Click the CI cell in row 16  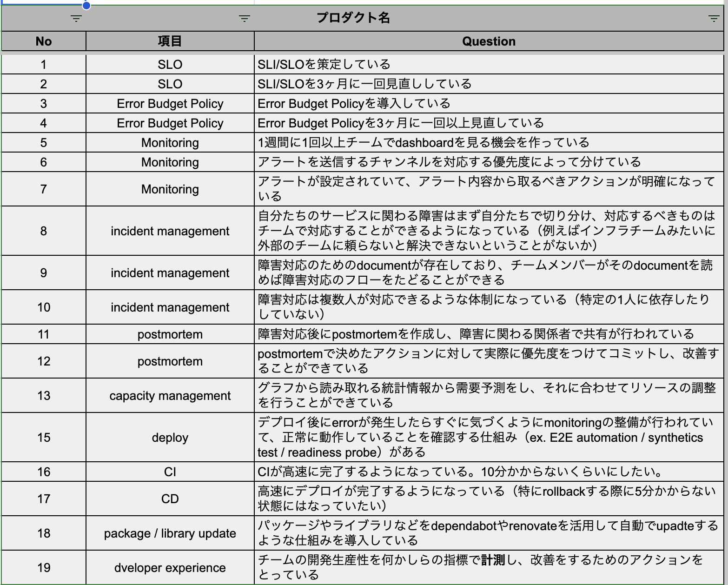170,472
